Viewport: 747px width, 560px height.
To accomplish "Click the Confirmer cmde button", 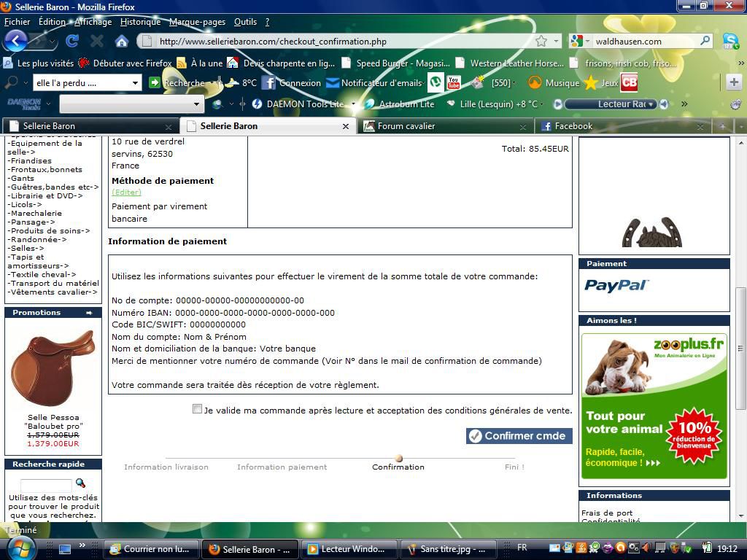I will pyautogui.click(x=519, y=435).
